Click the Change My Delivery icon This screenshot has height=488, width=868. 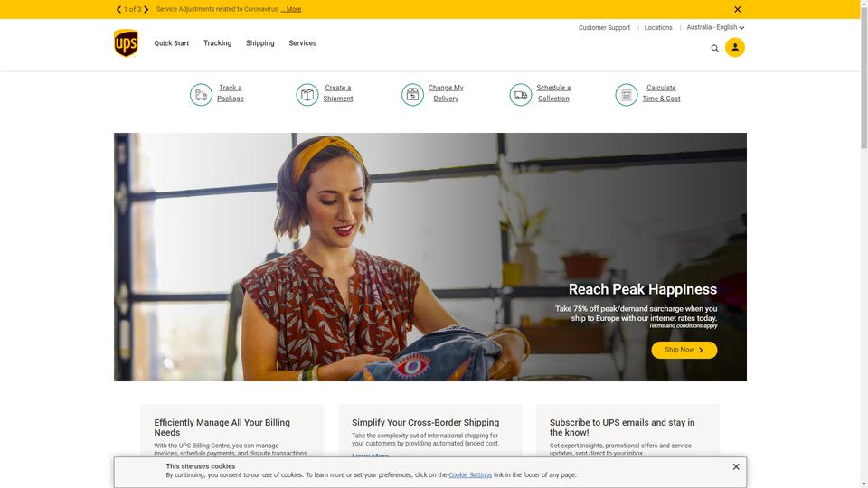[412, 95]
